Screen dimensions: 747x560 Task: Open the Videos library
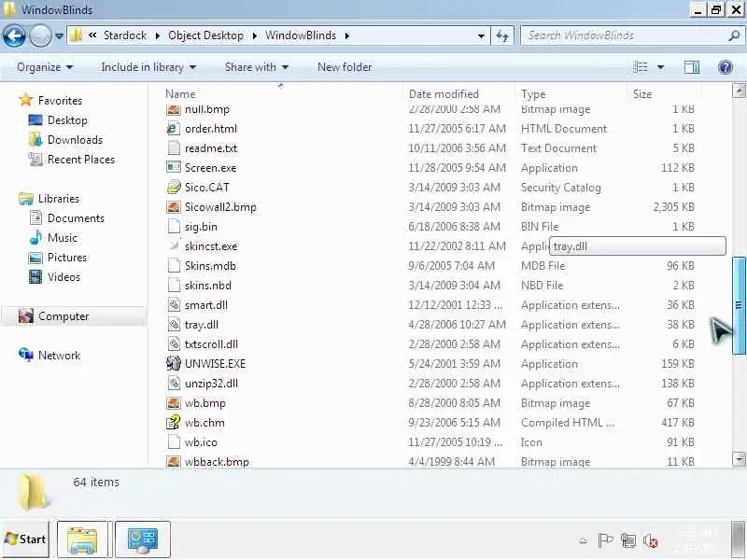point(63,276)
